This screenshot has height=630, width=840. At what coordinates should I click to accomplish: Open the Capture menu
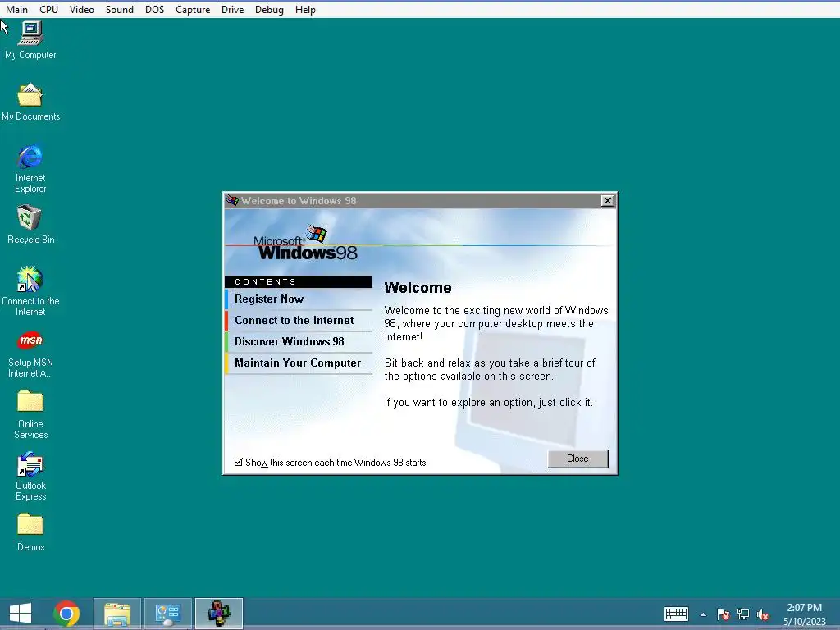(x=193, y=10)
